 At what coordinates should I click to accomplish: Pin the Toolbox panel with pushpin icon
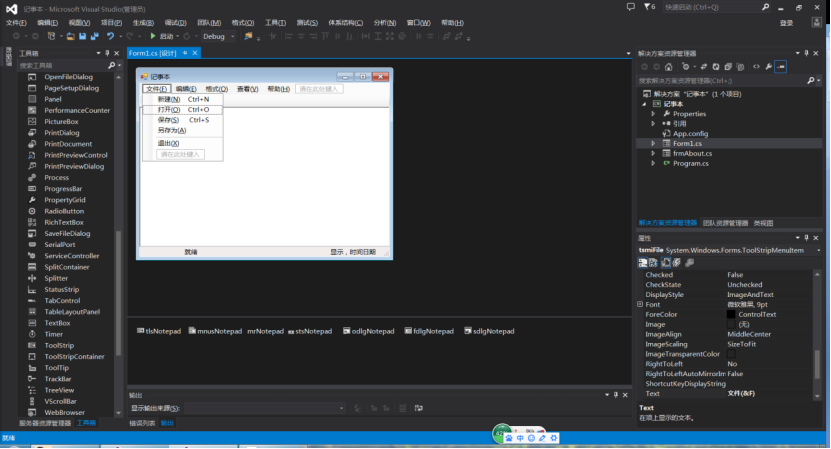[108, 53]
